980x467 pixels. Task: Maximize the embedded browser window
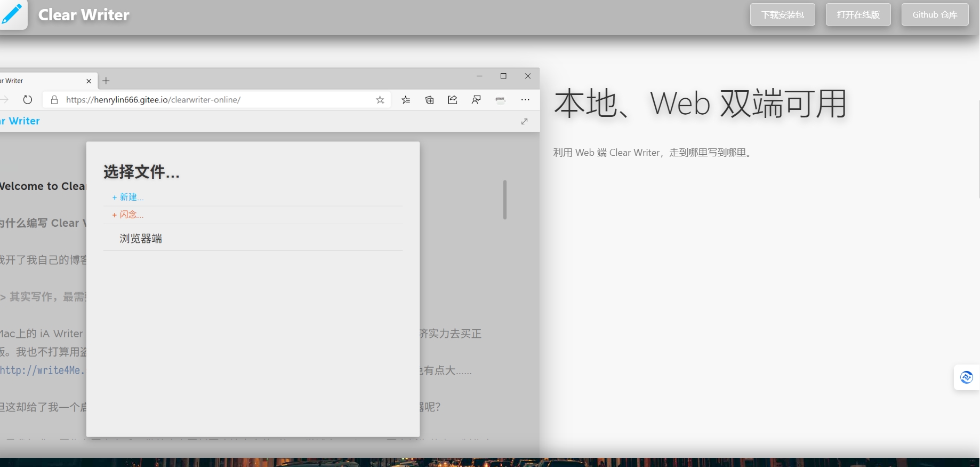pos(503,76)
